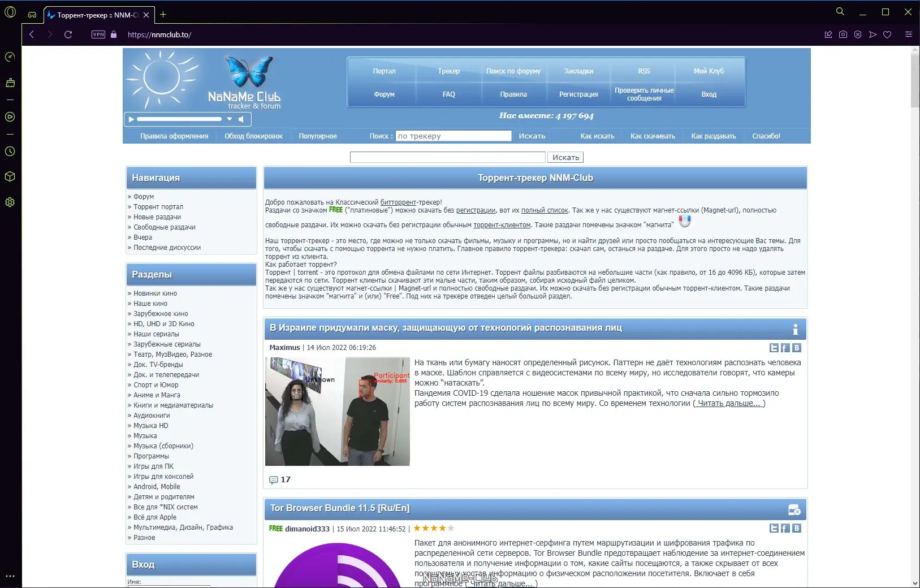Click the wide empty search box
This screenshot has height=588, width=920.
[x=448, y=157]
